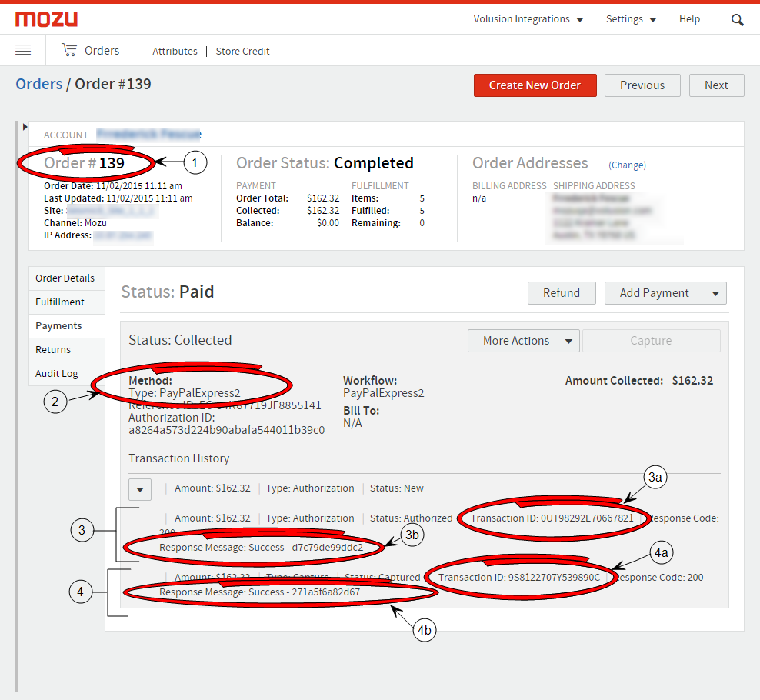Select the Order Details tab
This screenshot has width=760, height=700.
tap(67, 278)
